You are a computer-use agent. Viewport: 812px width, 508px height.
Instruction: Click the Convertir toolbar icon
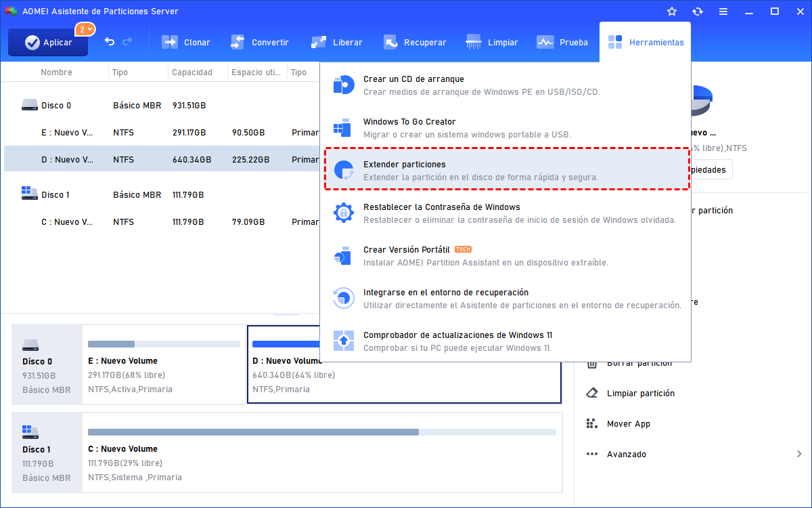(x=238, y=42)
